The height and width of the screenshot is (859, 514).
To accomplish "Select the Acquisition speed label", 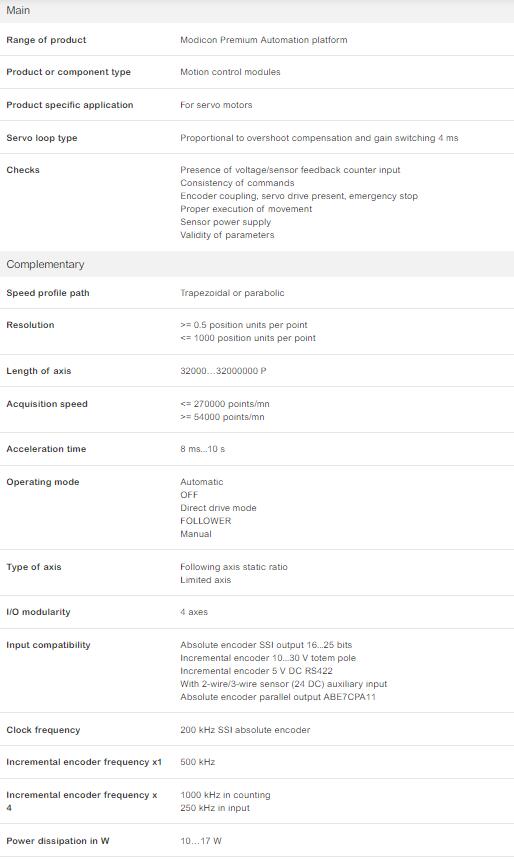I will pyautogui.click(x=47, y=404).
